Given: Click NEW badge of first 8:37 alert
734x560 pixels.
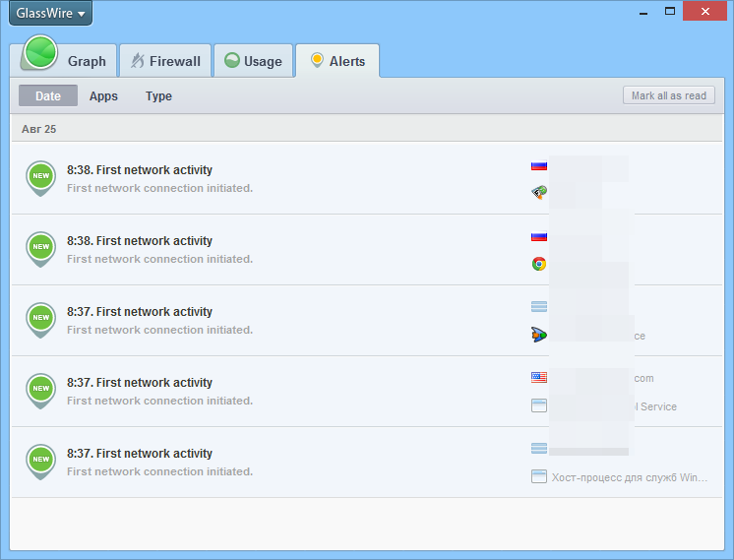Looking at the screenshot, I should point(40,320).
